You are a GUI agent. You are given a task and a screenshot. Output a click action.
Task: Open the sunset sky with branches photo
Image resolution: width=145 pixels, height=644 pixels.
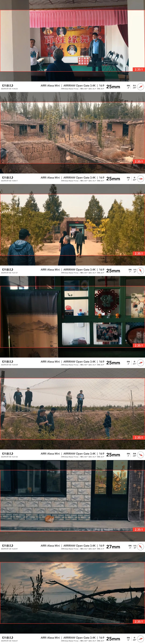pos(72,593)
